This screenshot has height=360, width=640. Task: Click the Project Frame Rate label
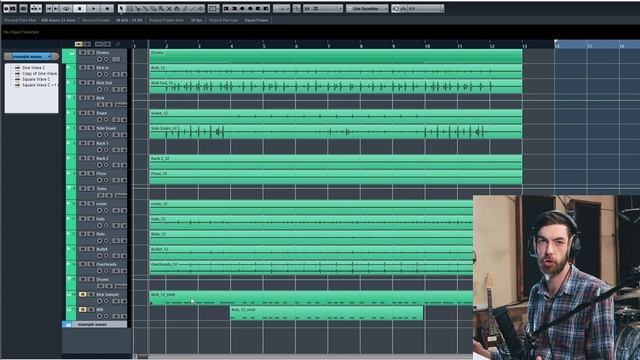[x=166, y=20]
